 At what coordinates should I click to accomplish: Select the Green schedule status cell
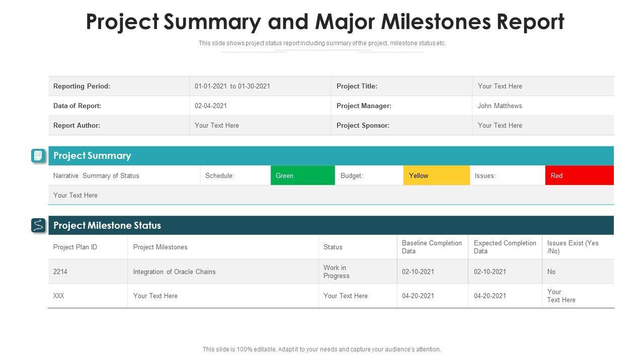click(x=302, y=175)
